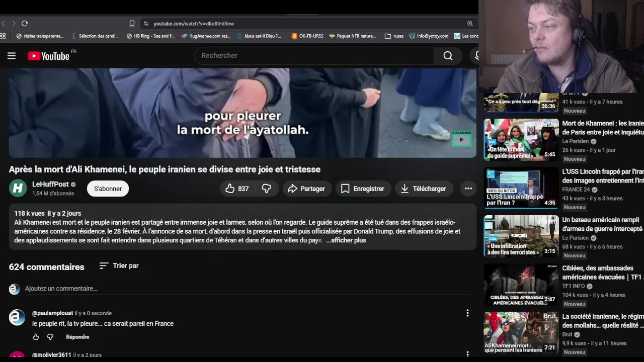The width and height of the screenshot is (644, 362).
Task: Bookmark this page with the bookmark icon
Action: [132, 24]
